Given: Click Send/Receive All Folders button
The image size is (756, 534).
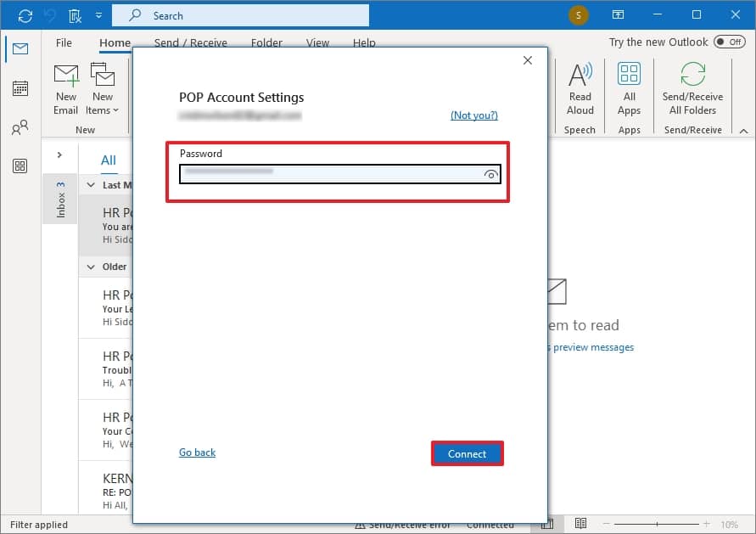Looking at the screenshot, I should click(693, 90).
